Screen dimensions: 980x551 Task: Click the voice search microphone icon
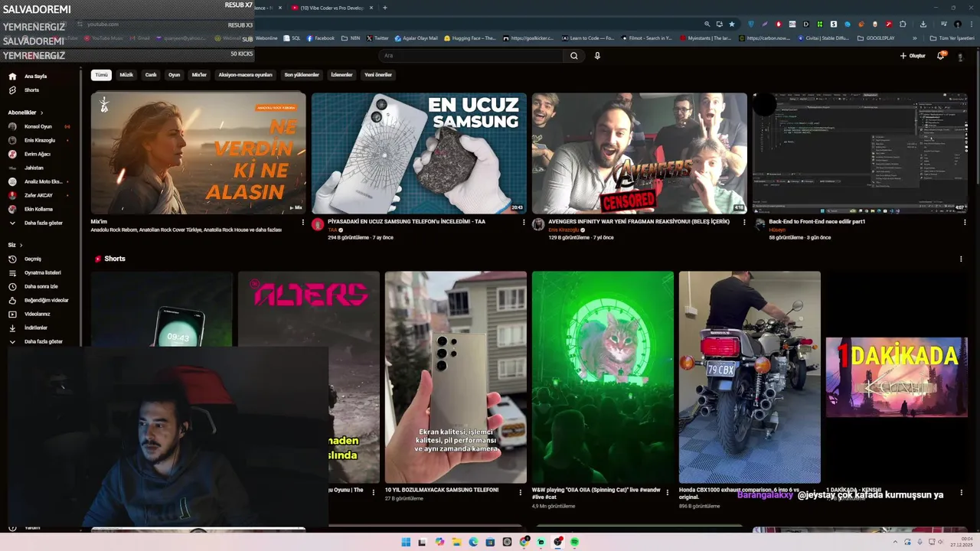point(597,56)
